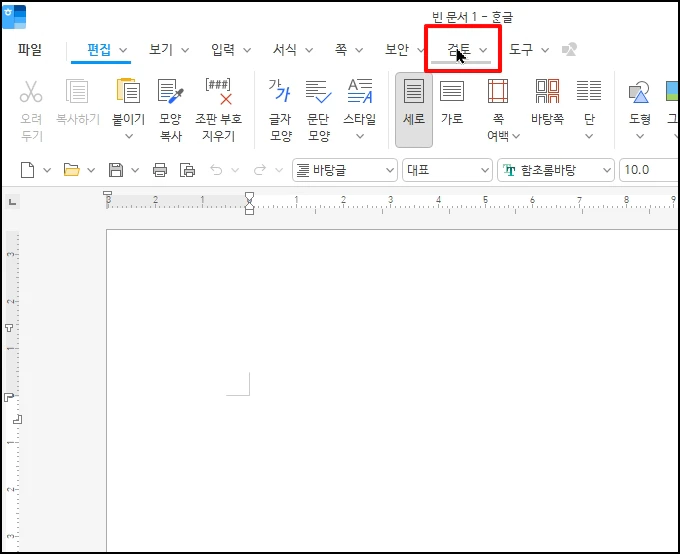Open the New Document dropdown arrow

(47, 170)
